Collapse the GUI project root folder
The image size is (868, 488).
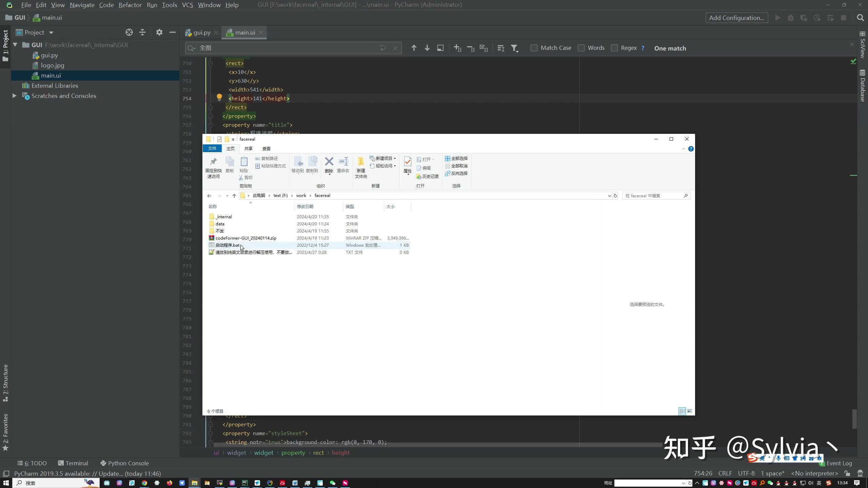point(15,45)
